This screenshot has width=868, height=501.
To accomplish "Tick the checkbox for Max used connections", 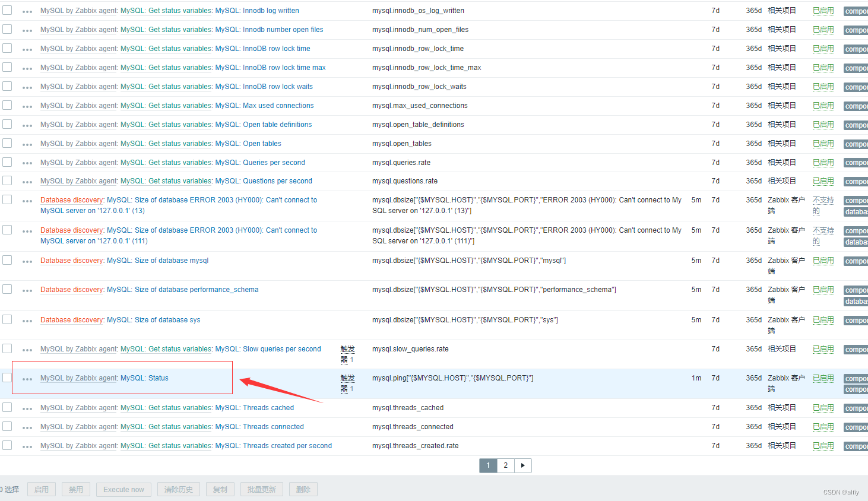I will tap(7, 105).
